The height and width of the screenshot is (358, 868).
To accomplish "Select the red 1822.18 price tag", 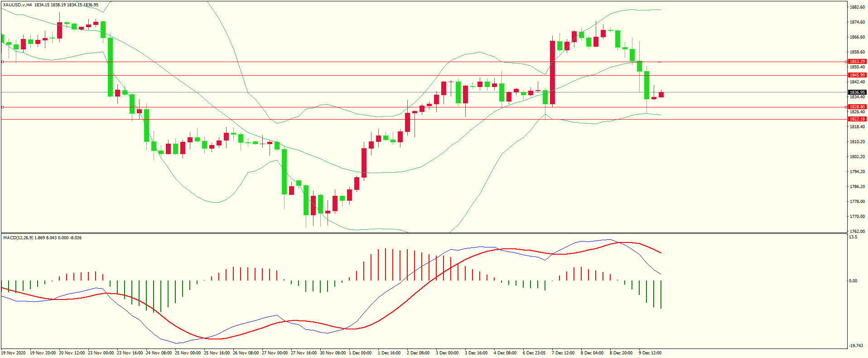I will pyautogui.click(x=857, y=119).
